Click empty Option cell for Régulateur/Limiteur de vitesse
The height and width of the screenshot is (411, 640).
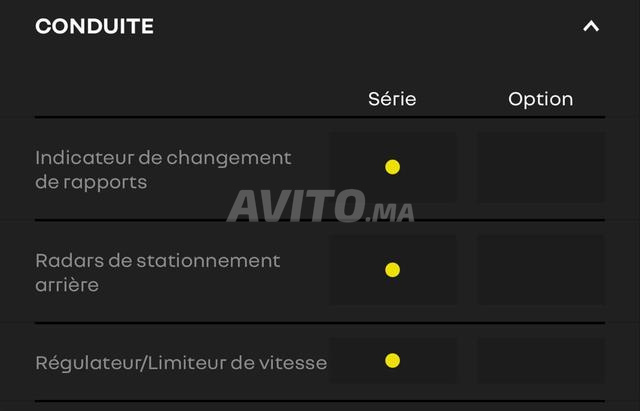point(540,360)
